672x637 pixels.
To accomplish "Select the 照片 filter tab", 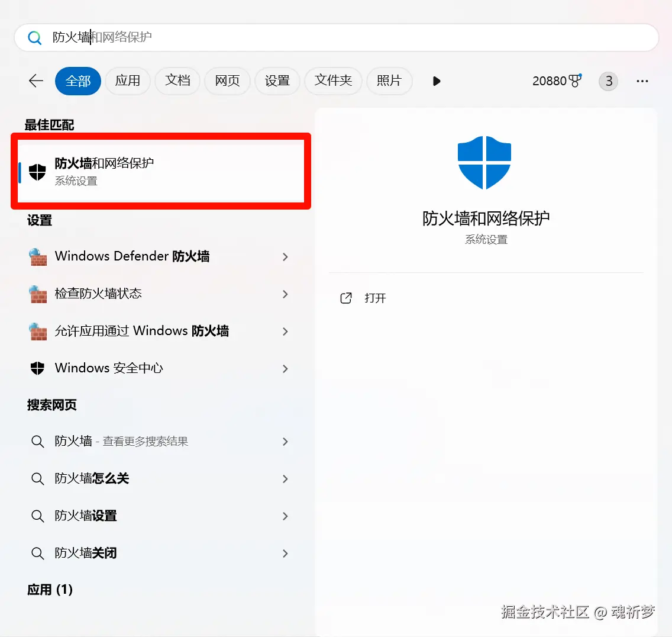I will [x=389, y=81].
